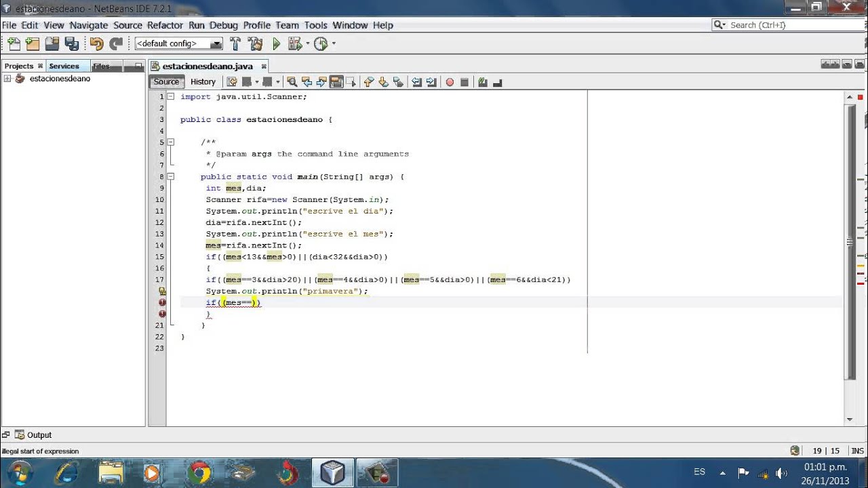Toggle Rectangular Selection in editor toolbar

point(351,82)
